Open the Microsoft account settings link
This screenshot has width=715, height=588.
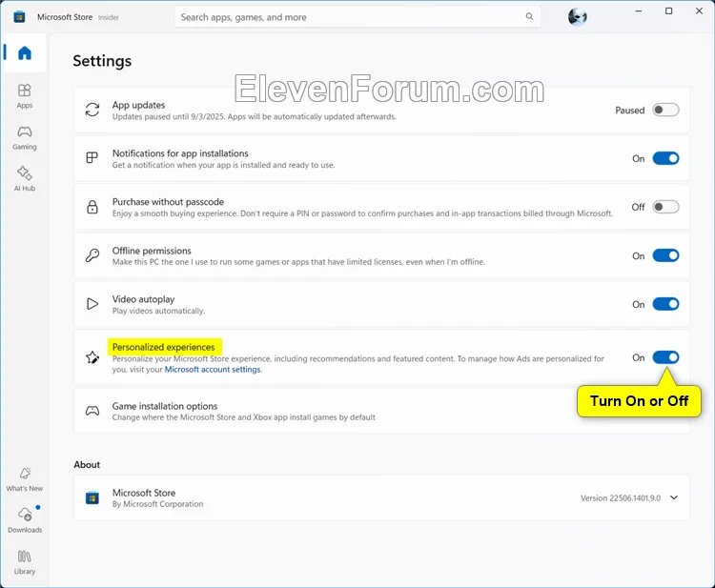tap(213, 369)
